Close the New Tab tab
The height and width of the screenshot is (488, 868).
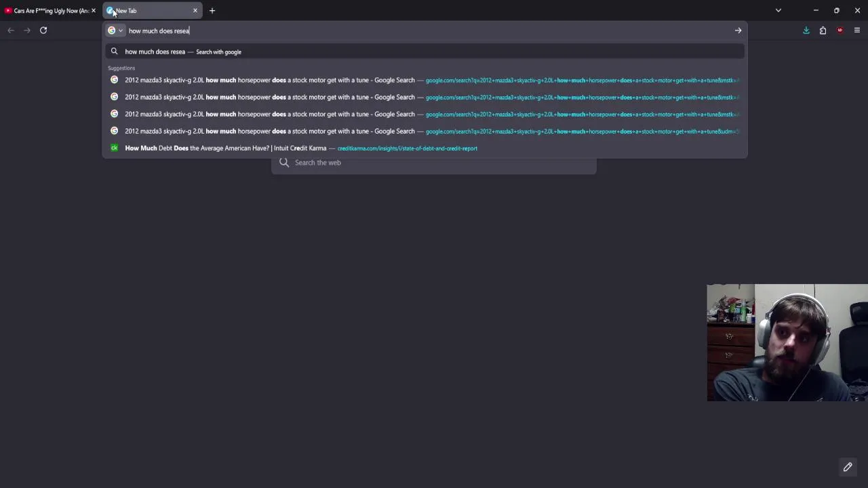tap(195, 11)
